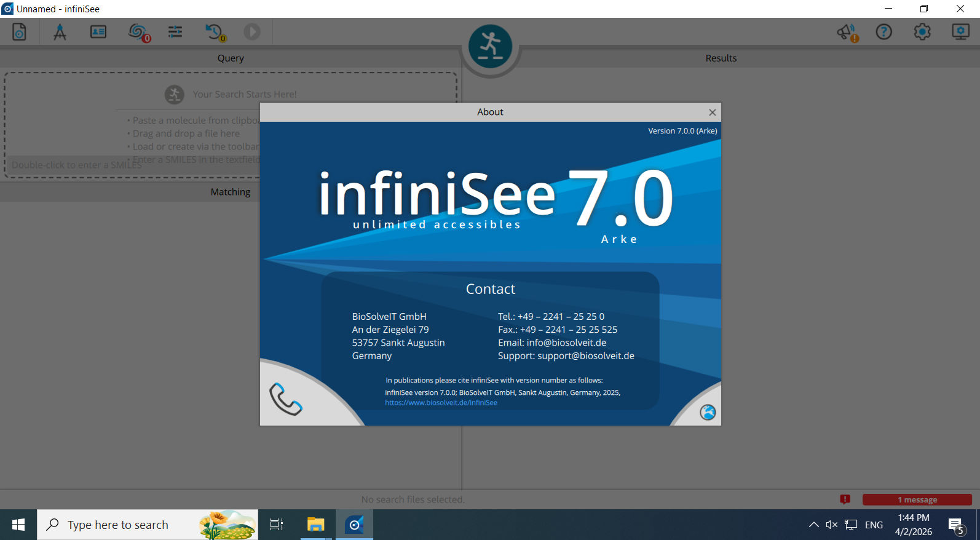Click the support@biosolveit.de text
Viewport: 980px width, 540px height.
pos(585,355)
